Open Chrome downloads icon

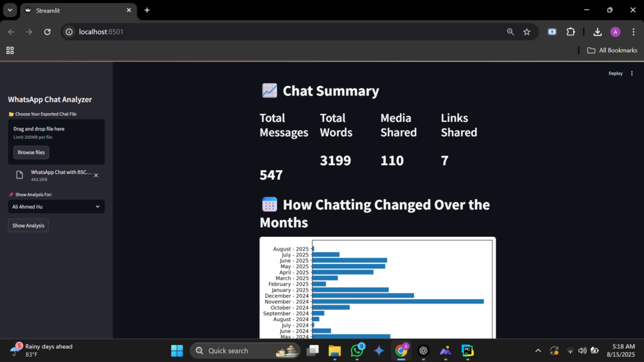(597, 31)
